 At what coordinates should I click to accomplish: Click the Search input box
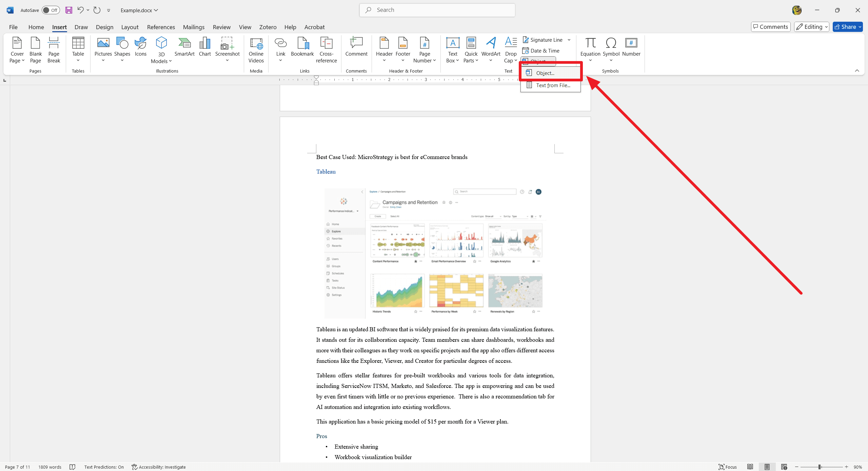tap(437, 10)
